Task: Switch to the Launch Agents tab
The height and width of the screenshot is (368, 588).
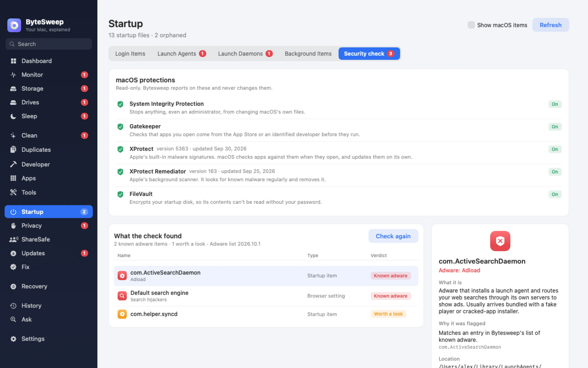Action: 181,54
